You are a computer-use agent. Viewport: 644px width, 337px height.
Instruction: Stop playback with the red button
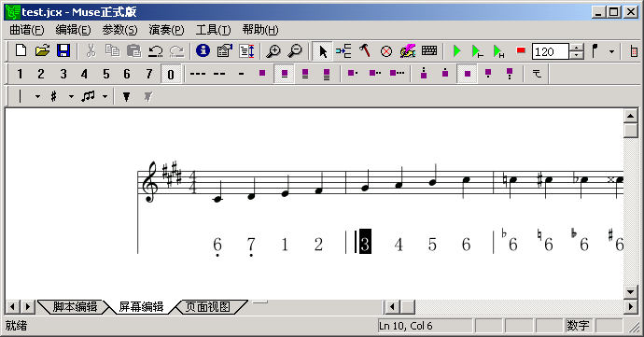[x=521, y=51]
